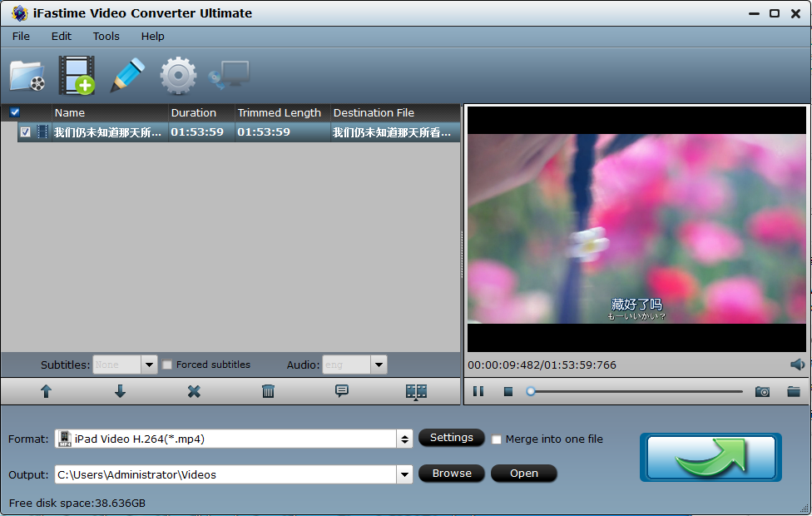Open the Subtitles dropdown
Image resolution: width=812 pixels, height=516 pixels.
click(x=149, y=365)
